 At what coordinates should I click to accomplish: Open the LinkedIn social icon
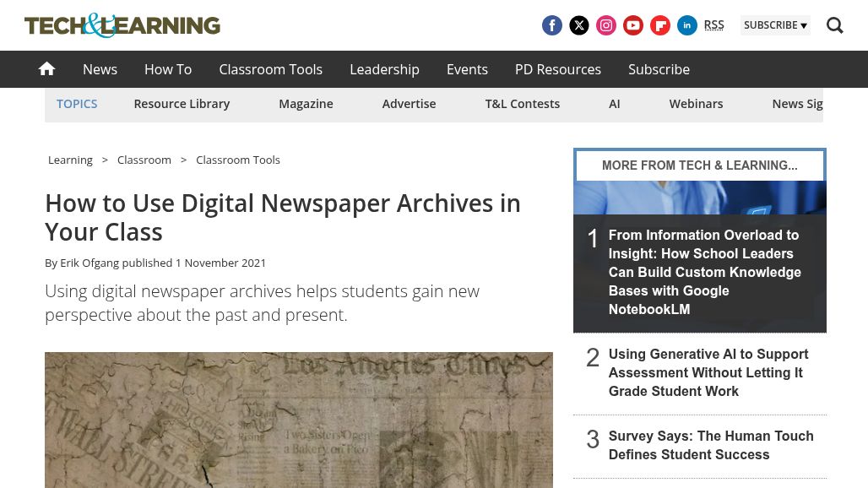pos(687,25)
